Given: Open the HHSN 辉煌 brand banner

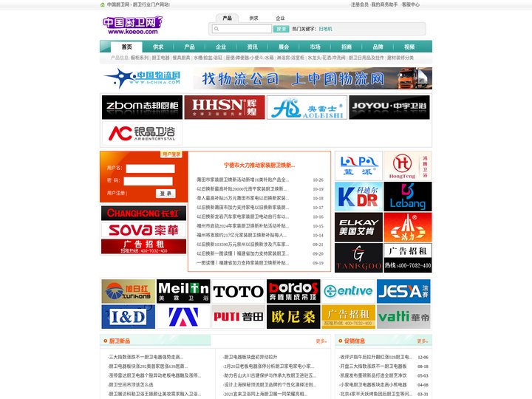Looking at the screenshot, I should [x=225, y=107].
